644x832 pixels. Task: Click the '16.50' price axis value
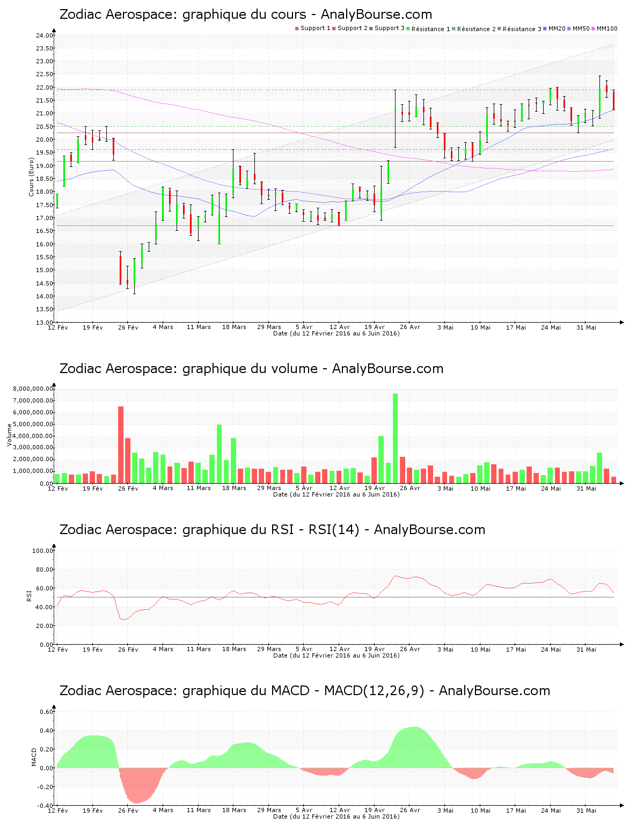coord(44,231)
